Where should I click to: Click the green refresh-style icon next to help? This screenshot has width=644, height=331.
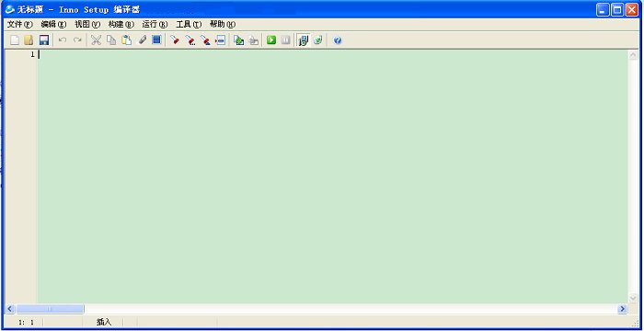tap(318, 40)
